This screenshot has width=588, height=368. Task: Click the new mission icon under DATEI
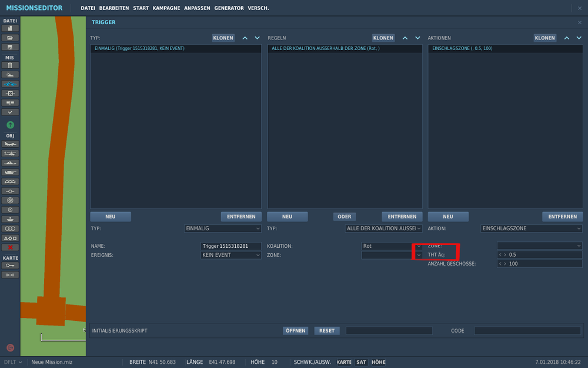coord(10,28)
